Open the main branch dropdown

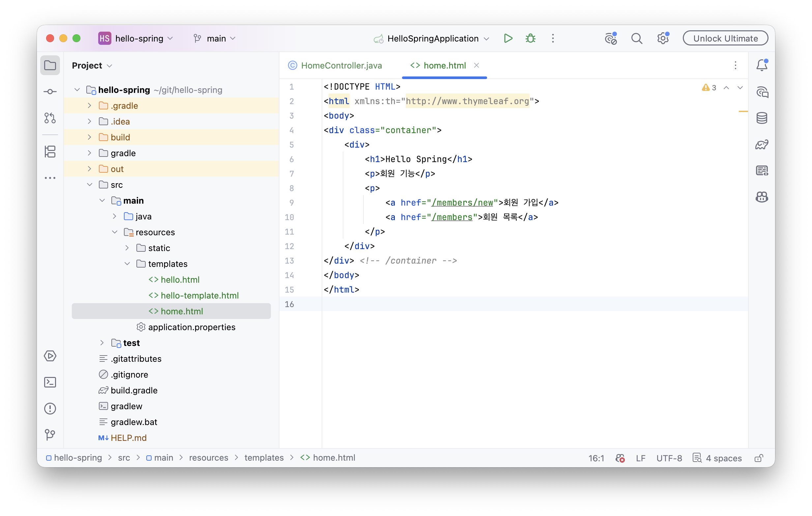click(x=215, y=39)
